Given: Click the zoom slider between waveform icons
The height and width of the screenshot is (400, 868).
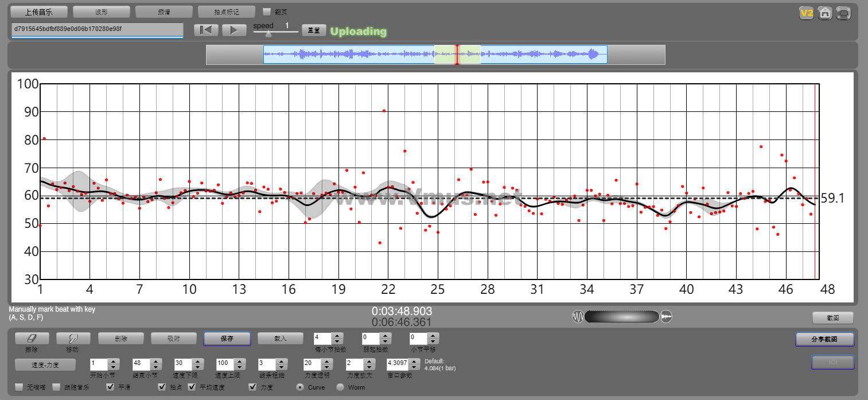Looking at the screenshot, I should [622, 317].
